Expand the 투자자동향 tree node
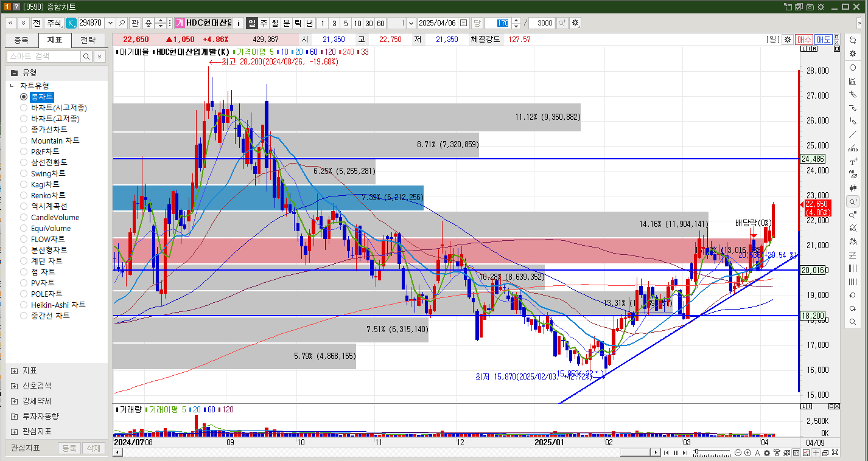The image size is (868, 461). (13, 416)
